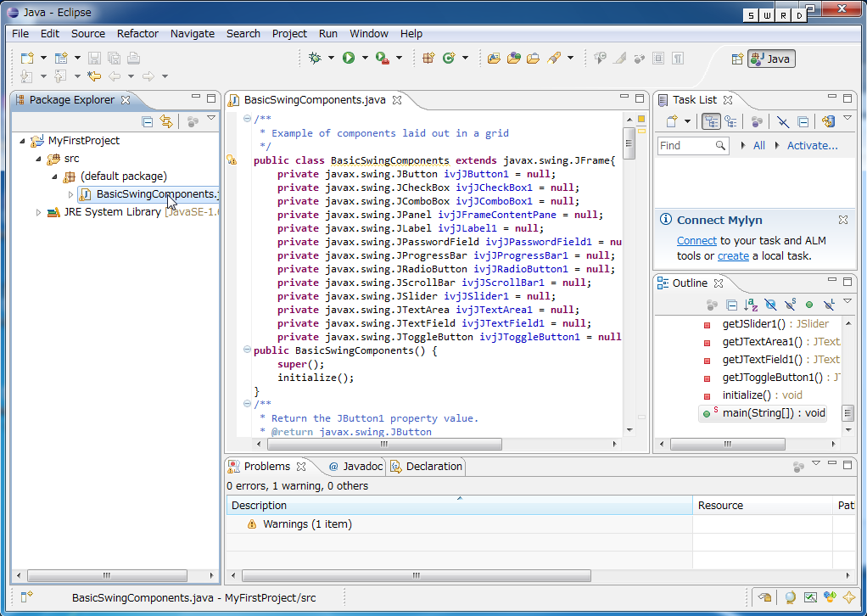
Task: Click the Run button in toolbar
Action: click(348, 58)
